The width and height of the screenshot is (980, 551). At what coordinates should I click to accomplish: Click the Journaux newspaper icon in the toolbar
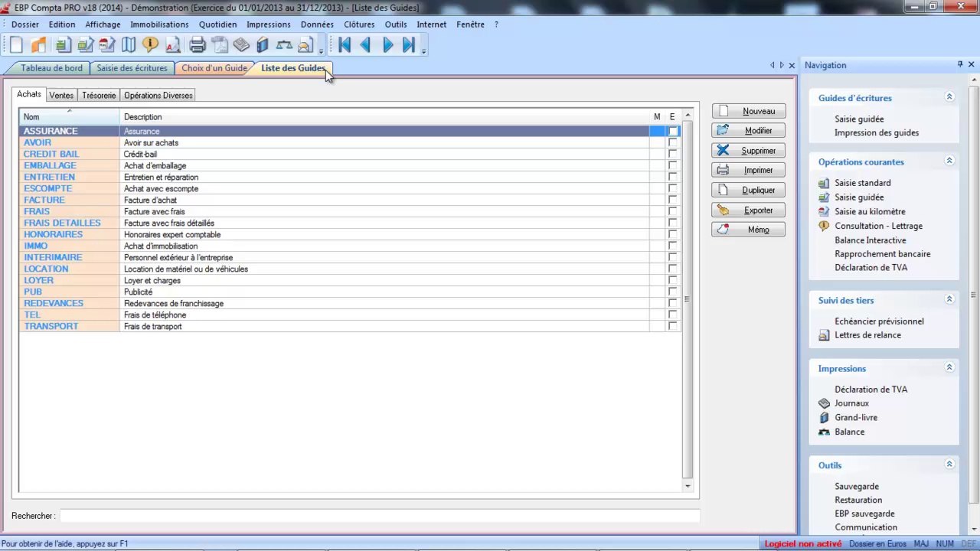point(242,45)
